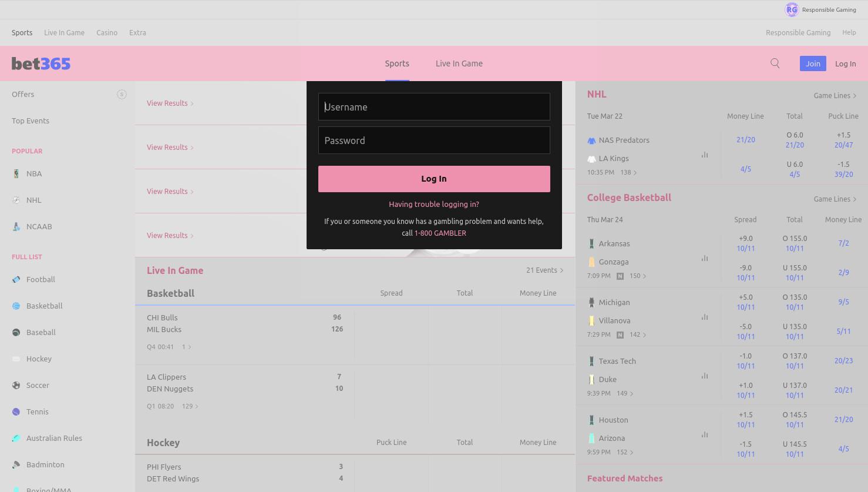Focus the Password field

(x=434, y=140)
